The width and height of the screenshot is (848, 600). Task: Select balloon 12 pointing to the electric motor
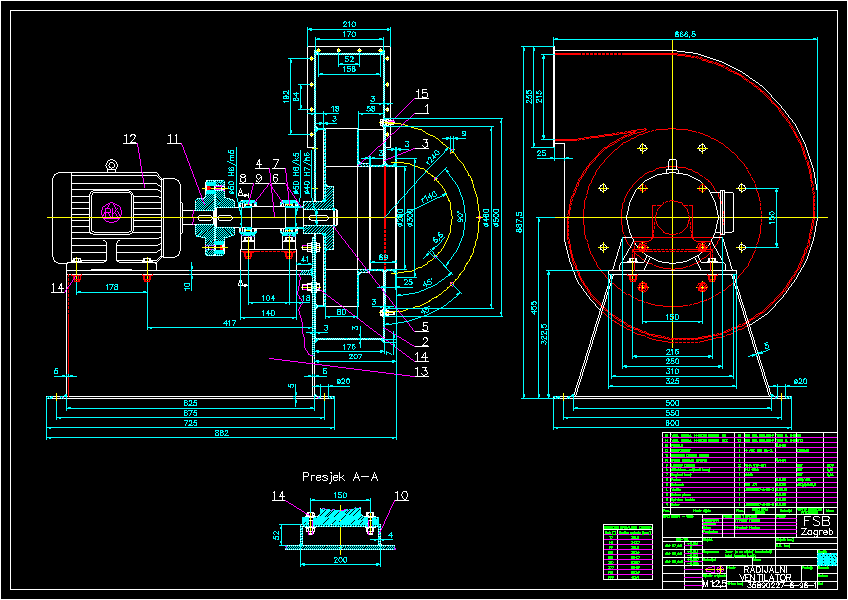tap(129, 135)
